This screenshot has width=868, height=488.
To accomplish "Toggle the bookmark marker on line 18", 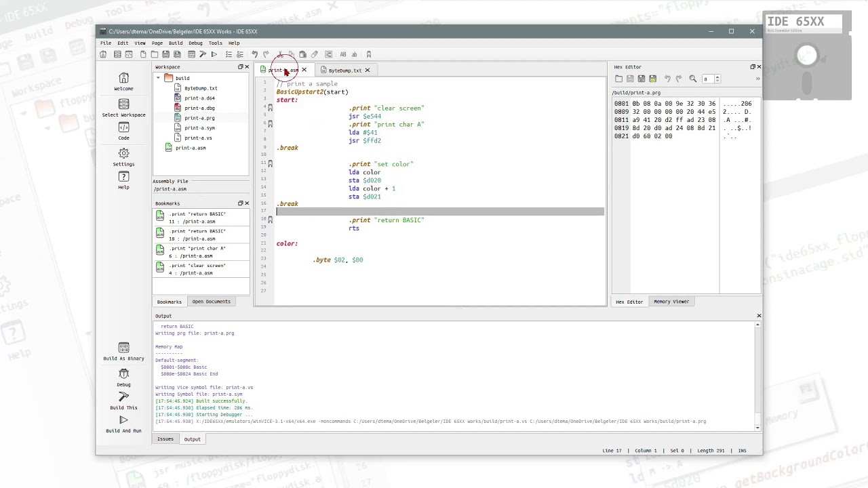I will tap(270, 220).
